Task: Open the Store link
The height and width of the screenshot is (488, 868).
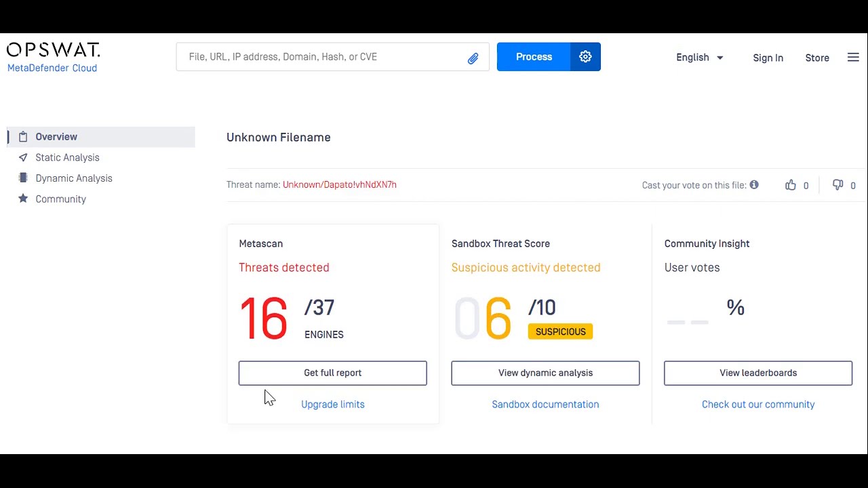Action: (x=817, y=58)
